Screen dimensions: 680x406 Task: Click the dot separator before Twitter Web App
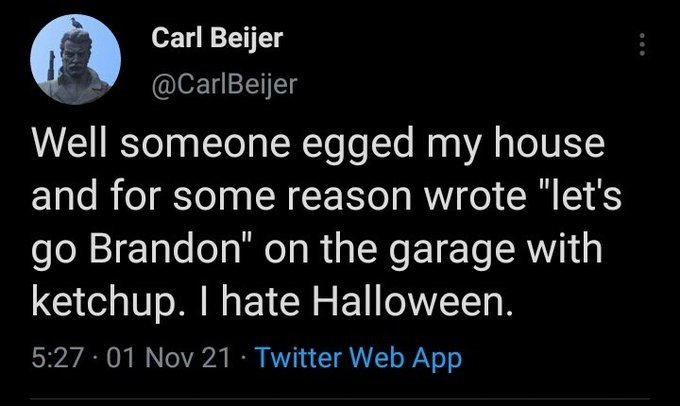click(x=246, y=357)
